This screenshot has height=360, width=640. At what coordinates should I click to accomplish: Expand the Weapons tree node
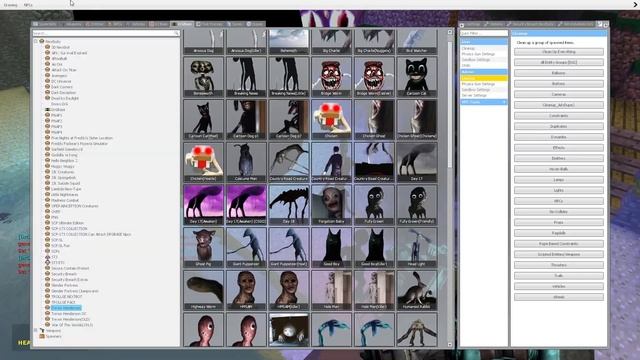click(36, 331)
